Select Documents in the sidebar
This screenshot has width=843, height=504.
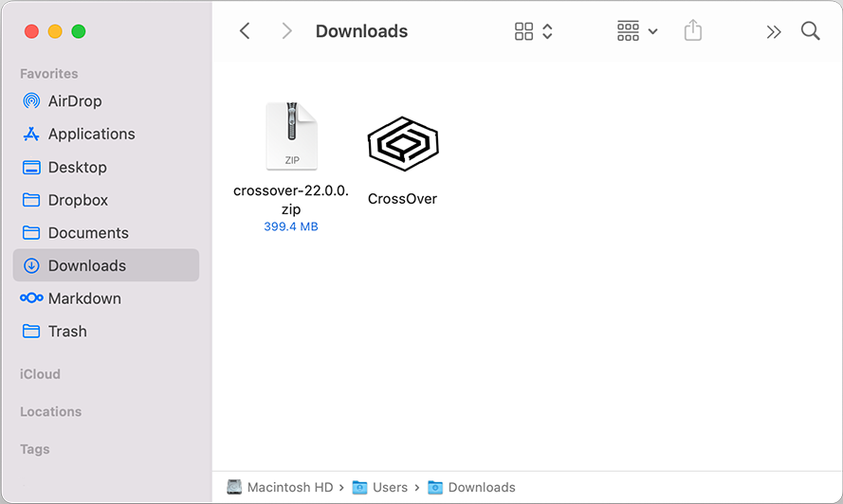pos(88,233)
